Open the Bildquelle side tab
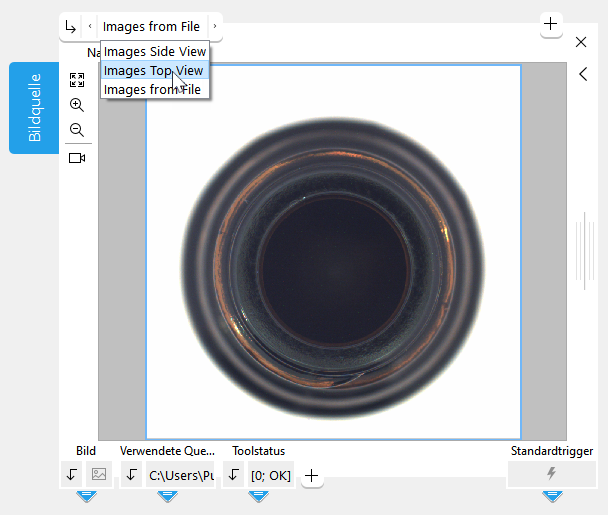Screen dimensions: 608x515 [x=34, y=108]
